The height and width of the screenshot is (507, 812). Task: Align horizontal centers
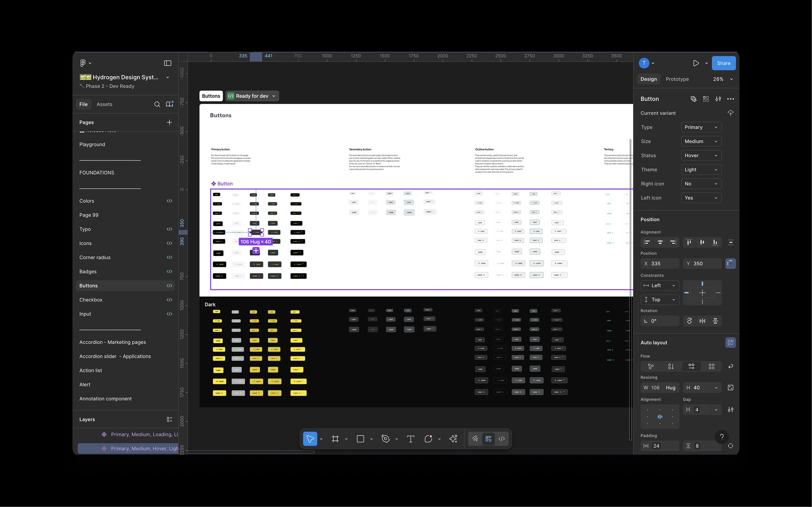click(660, 242)
